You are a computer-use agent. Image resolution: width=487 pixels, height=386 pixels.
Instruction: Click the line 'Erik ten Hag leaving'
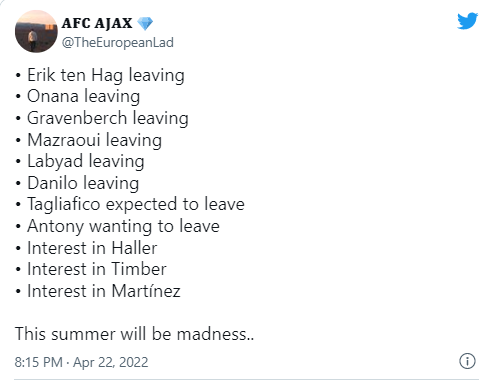tap(106, 75)
